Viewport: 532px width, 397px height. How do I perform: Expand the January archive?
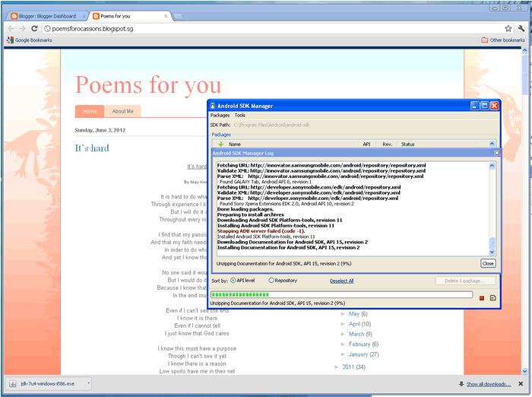click(x=343, y=354)
